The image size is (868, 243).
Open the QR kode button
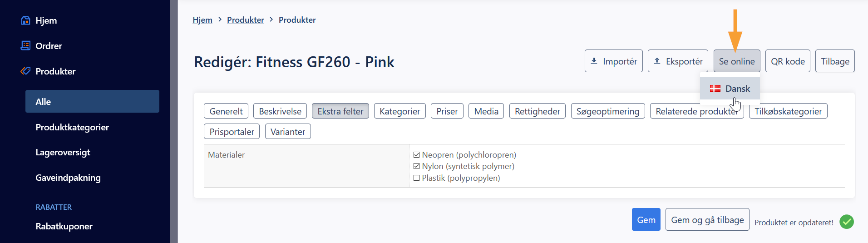click(x=788, y=61)
